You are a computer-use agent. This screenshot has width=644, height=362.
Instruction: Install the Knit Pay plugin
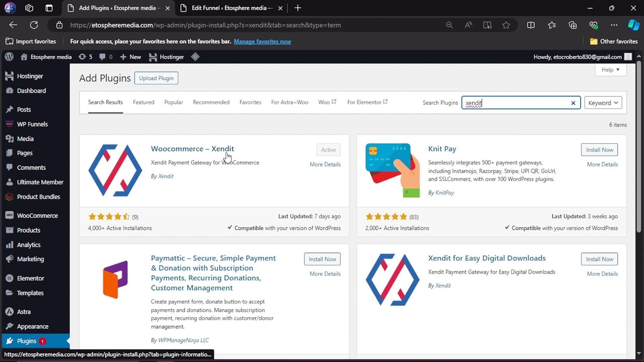coord(599,150)
